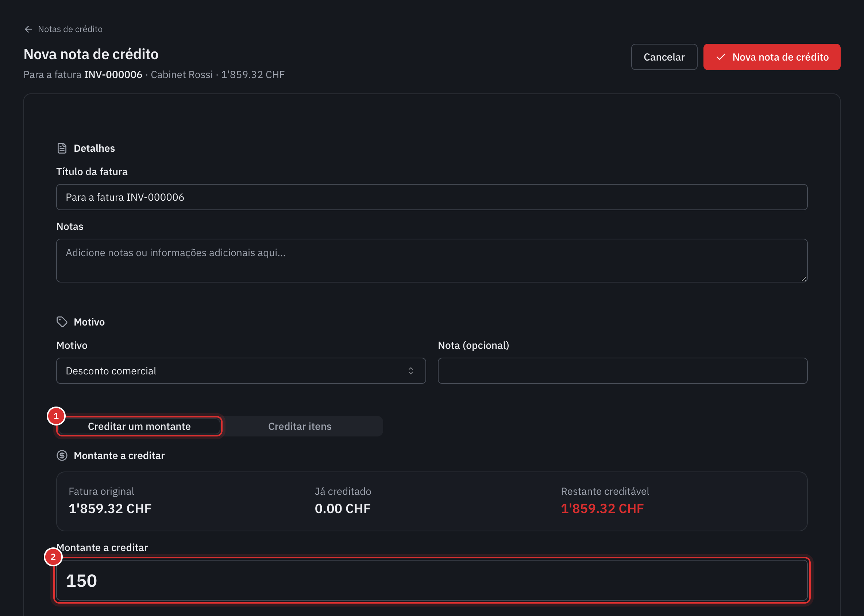Click the checkmark icon in the red button
The width and height of the screenshot is (864, 616).
pos(721,57)
